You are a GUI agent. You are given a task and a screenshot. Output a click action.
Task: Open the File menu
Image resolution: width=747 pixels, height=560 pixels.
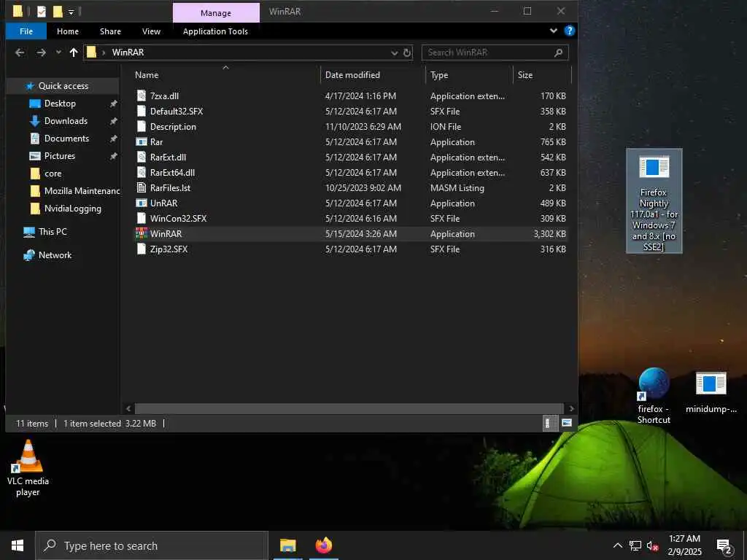pyautogui.click(x=26, y=31)
